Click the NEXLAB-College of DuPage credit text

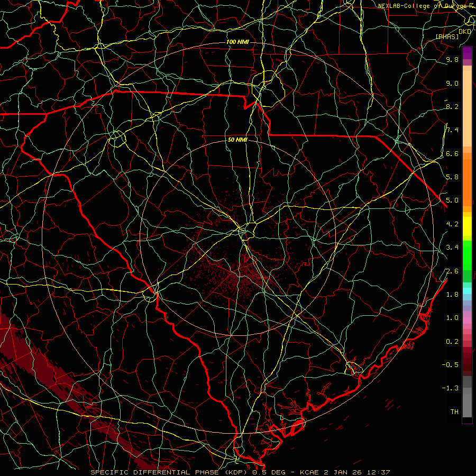425,6
